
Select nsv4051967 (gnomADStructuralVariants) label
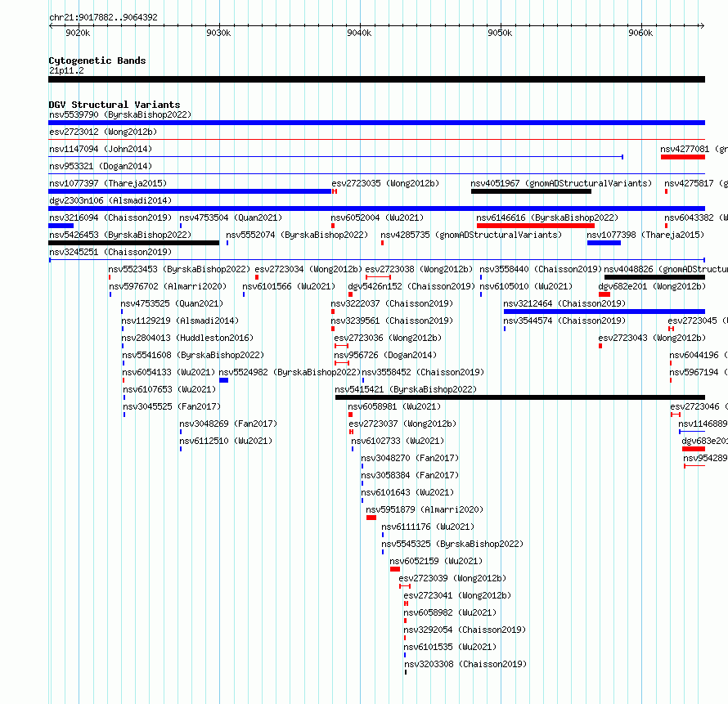pos(561,183)
